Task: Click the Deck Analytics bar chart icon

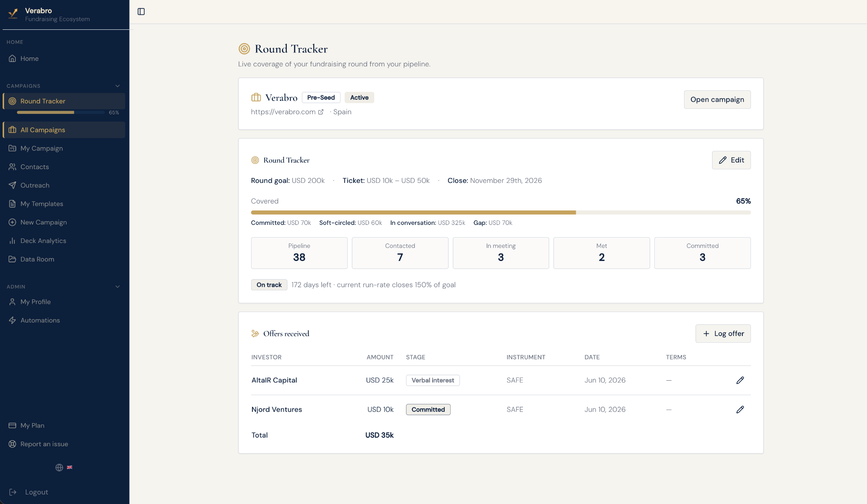Action: pyautogui.click(x=13, y=241)
